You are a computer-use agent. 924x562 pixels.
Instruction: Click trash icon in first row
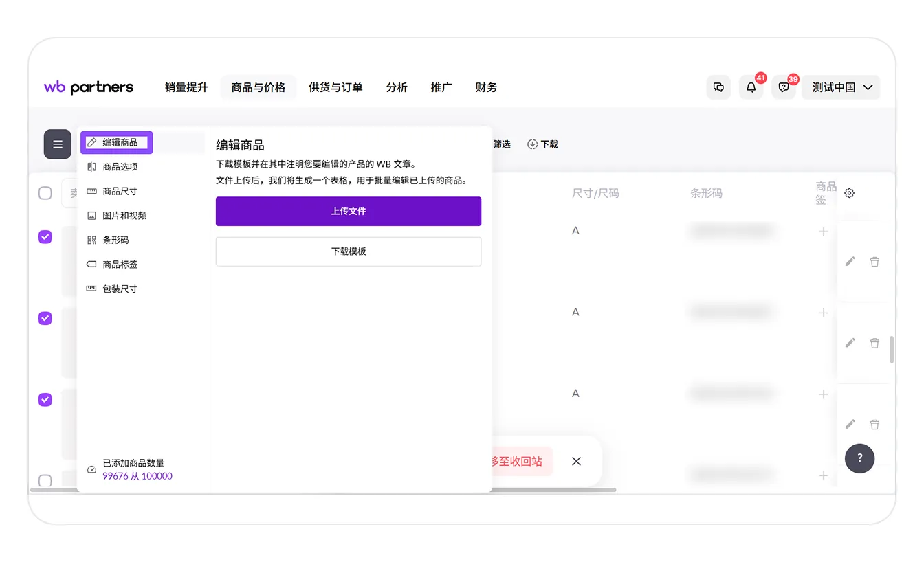coord(874,261)
